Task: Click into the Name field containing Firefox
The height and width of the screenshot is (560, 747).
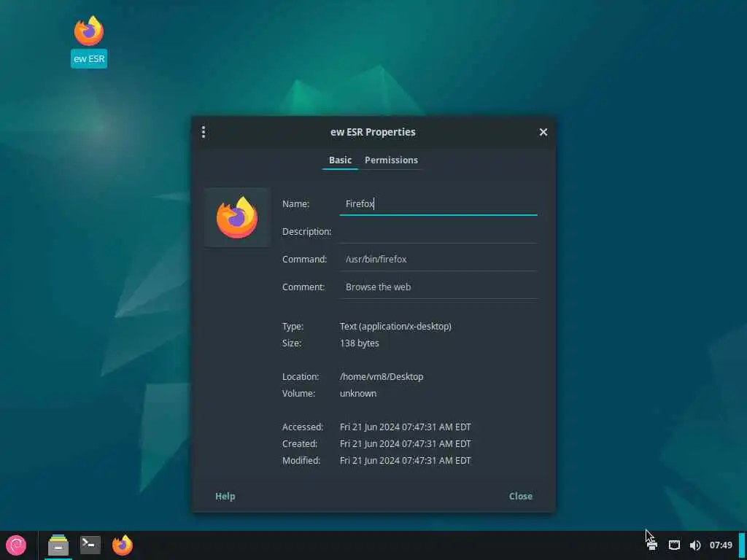Action: (x=438, y=204)
